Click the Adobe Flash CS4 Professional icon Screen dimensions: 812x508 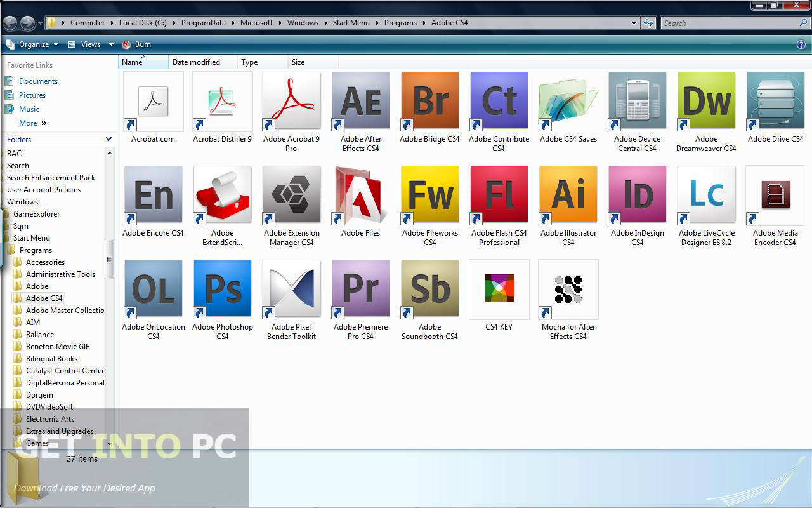[499, 196]
